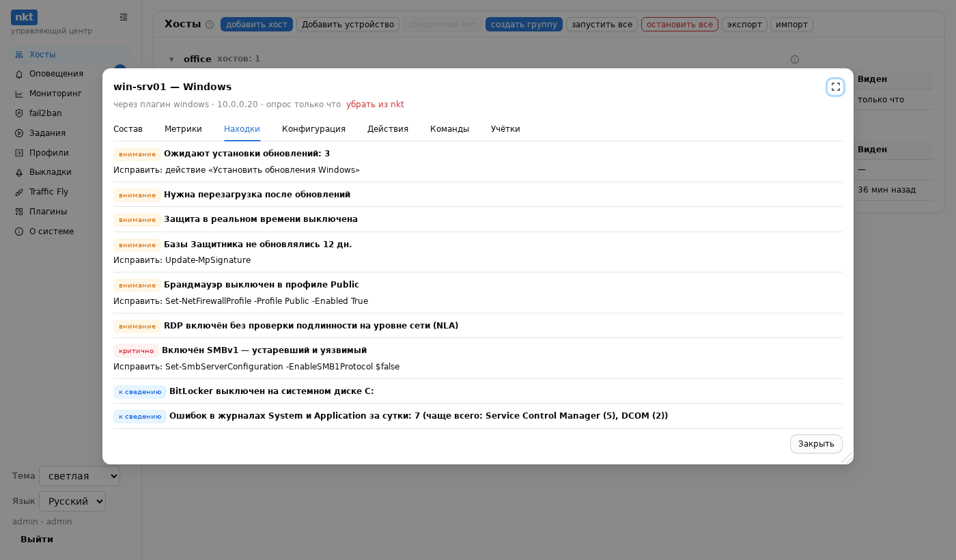Viewport: 956px width, 560px height.
Task: Open Traffic Fly rocket icon in sidebar
Action: [19, 192]
